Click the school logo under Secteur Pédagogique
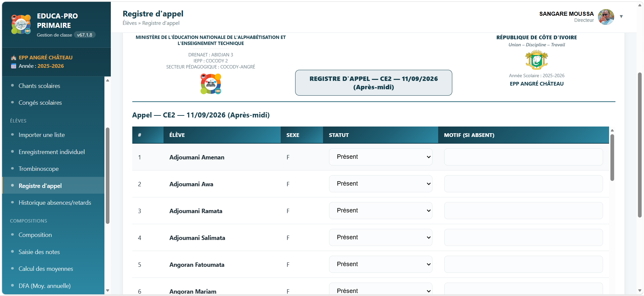This screenshot has height=296, width=644. coord(211,84)
